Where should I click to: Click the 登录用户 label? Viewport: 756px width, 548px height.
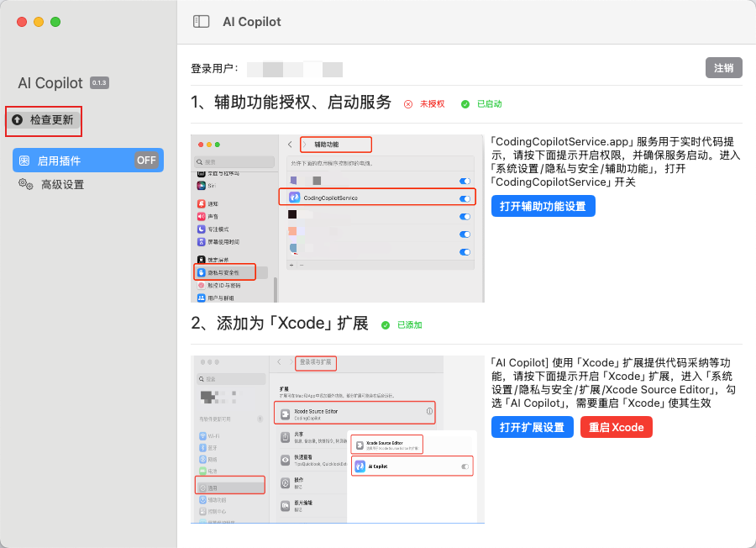click(x=215, y=69)
